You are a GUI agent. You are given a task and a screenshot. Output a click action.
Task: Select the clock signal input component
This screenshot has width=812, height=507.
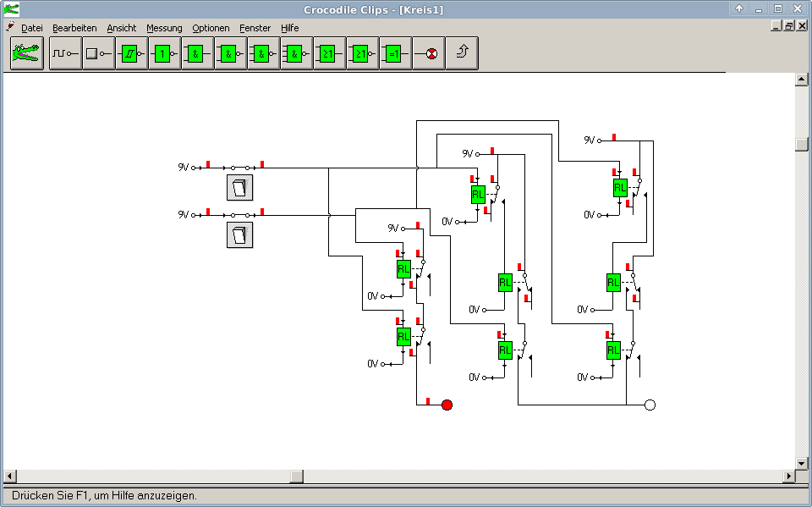(65, 53)
